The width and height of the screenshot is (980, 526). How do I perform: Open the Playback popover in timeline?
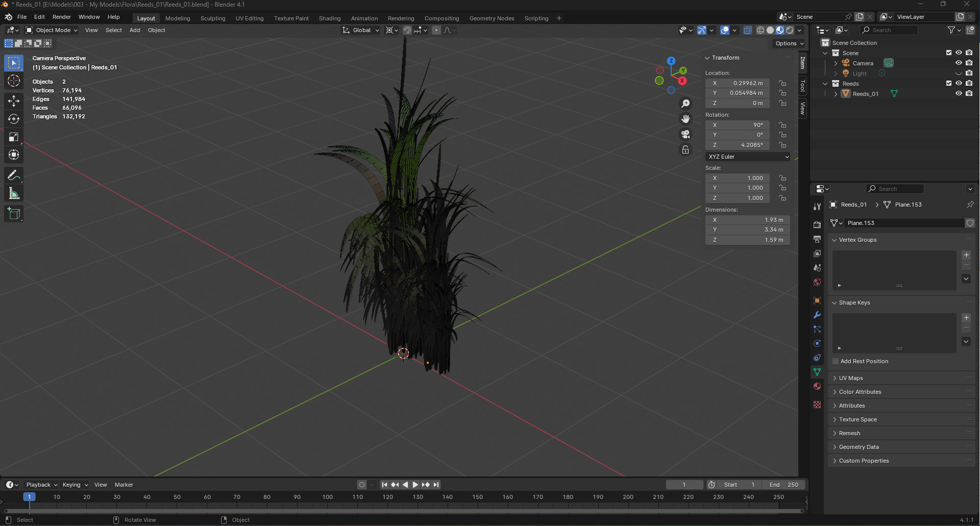point(42,485)
